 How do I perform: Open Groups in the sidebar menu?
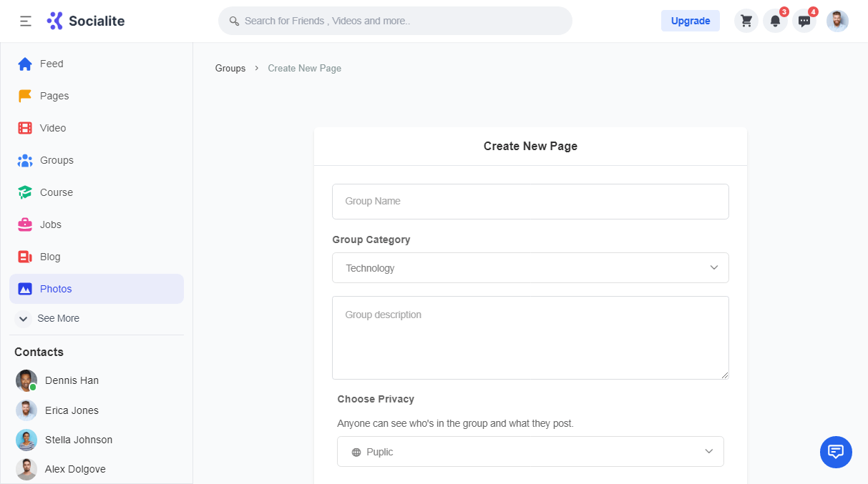57,160
